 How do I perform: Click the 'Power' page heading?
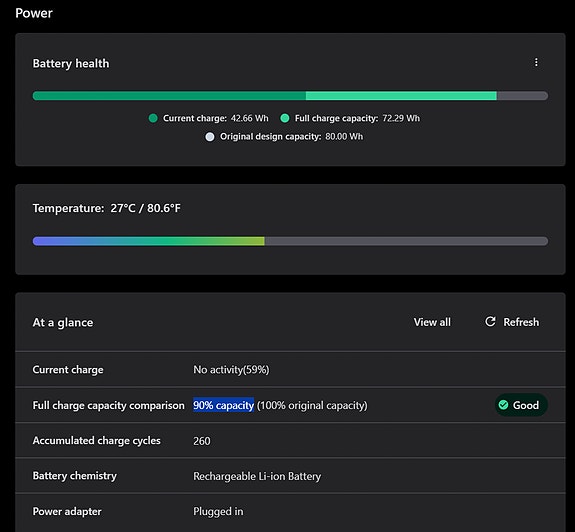pyautogui.click(x=34, y=13)
